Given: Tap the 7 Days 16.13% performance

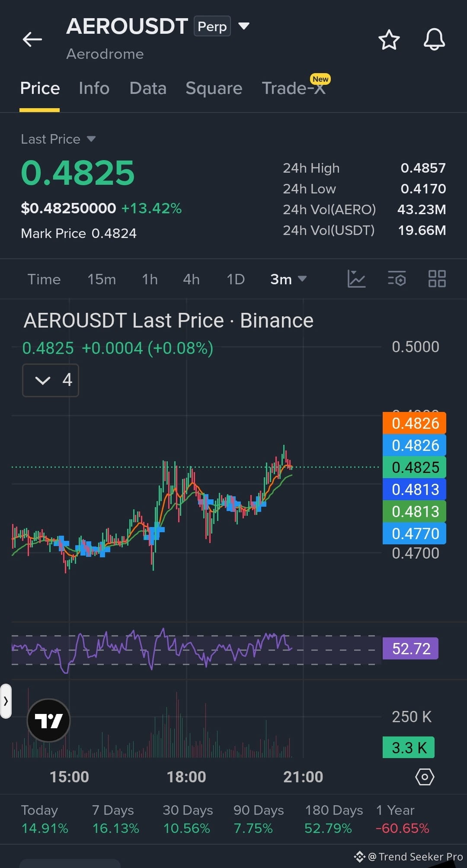Looking at the screenshot, I should 115,819.
